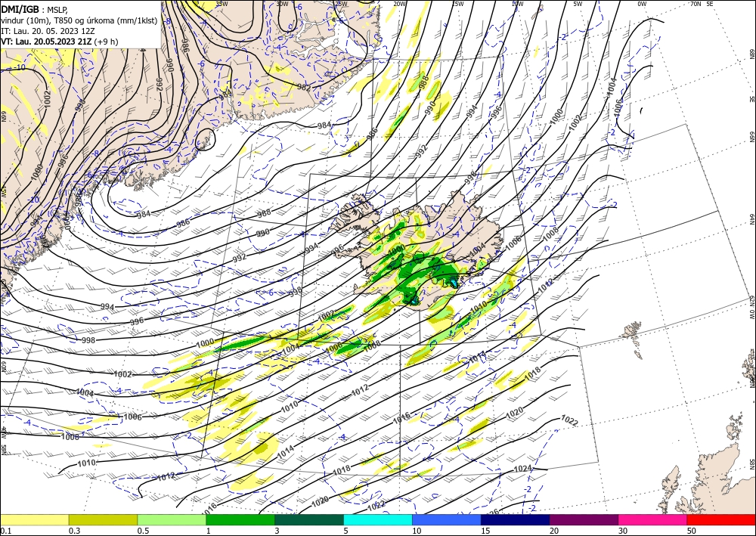Click the '1024' isobar label
This screenshot has height=536, width=756.
522,469
